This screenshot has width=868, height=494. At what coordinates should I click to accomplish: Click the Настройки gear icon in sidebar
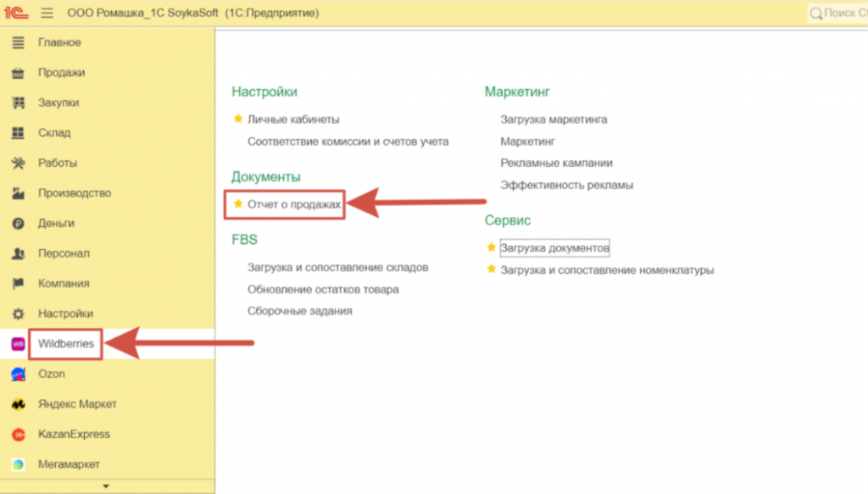click(x=17, y=314)
